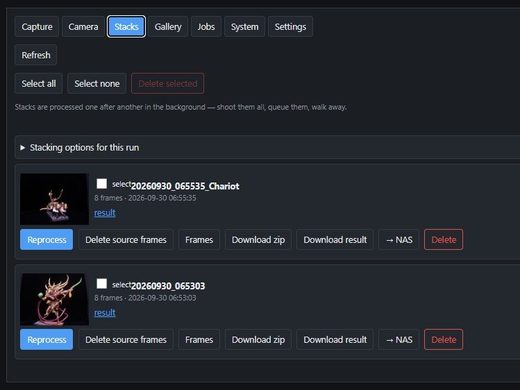Delete source frames of 20260930_065303 stack

click(x=126, y=340)
